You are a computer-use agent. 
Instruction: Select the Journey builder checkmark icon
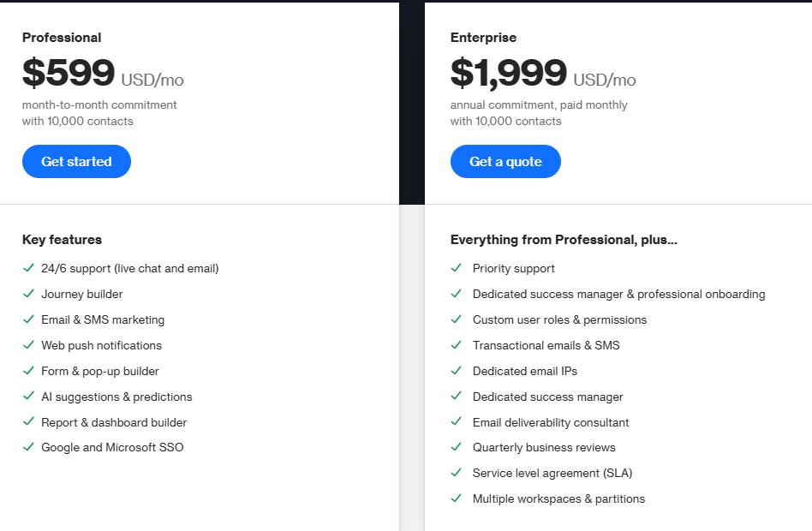pos(28,294)
